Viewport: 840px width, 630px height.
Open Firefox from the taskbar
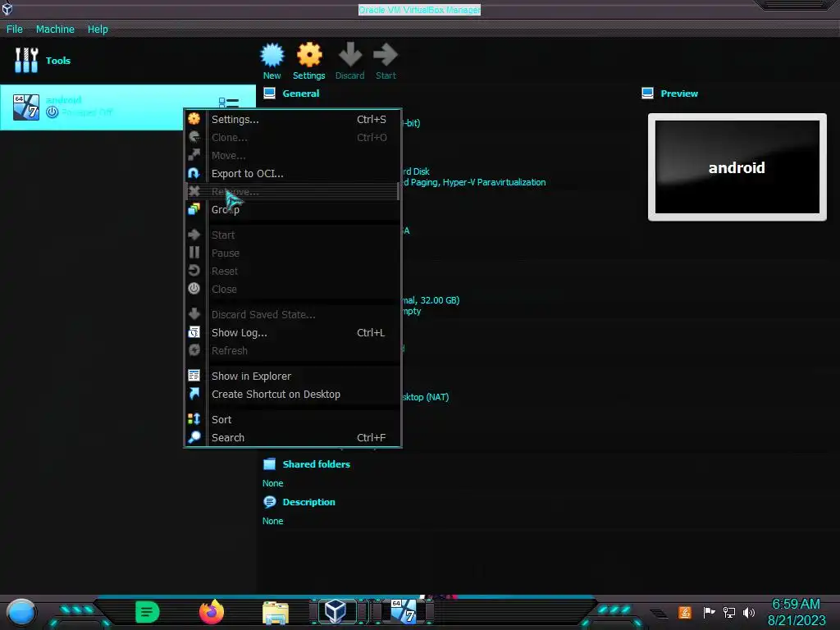tap(212, 612)
